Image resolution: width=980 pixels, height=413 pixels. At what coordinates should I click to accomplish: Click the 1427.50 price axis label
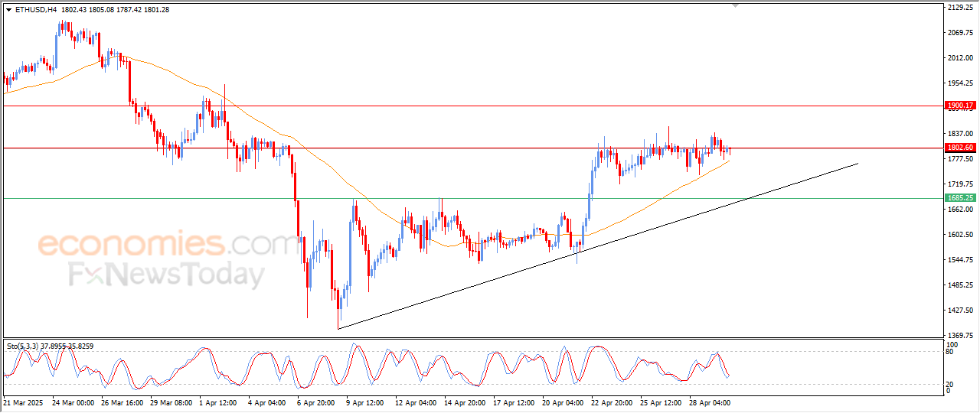(x=959, y=311)
